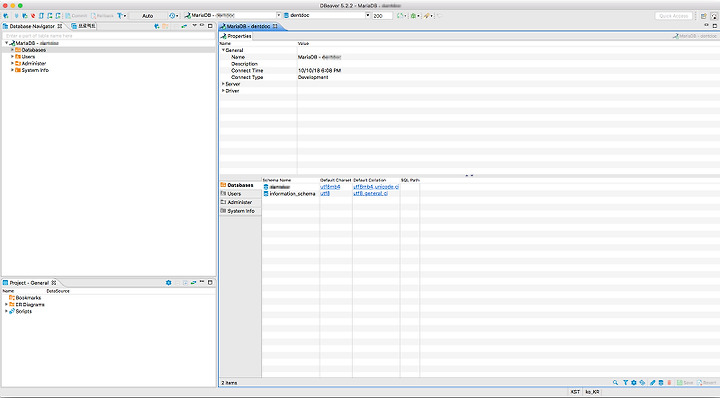Viewport: 720px width, 398px height.
Task: Collapse the General property group
Action: [x=224, y=50]
